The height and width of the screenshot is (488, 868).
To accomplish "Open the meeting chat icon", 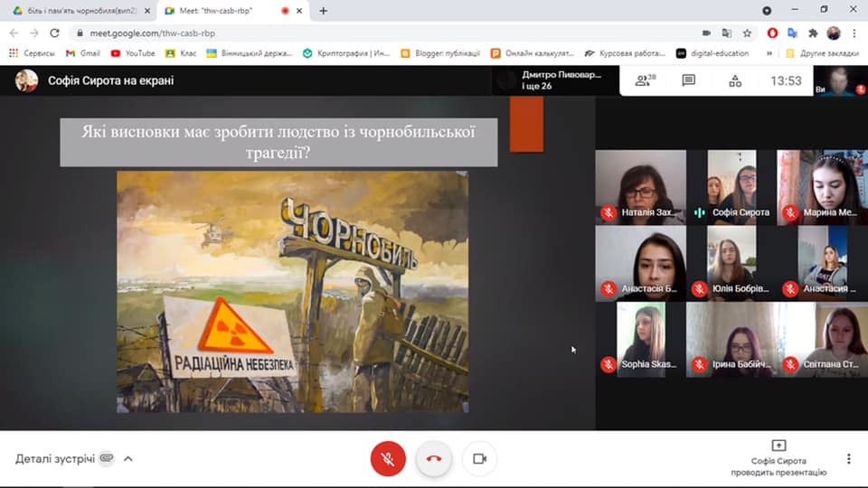I will pyautogui.click(x=688, y=80).
